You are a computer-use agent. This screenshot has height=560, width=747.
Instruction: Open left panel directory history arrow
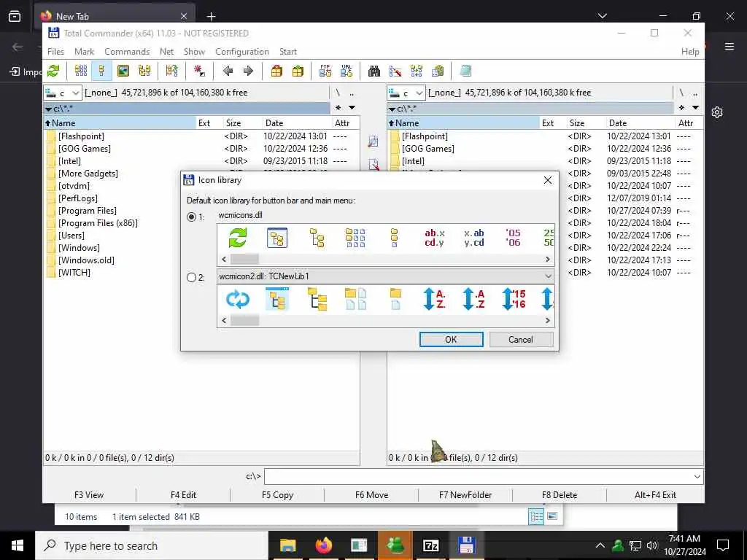click(352, 108)
